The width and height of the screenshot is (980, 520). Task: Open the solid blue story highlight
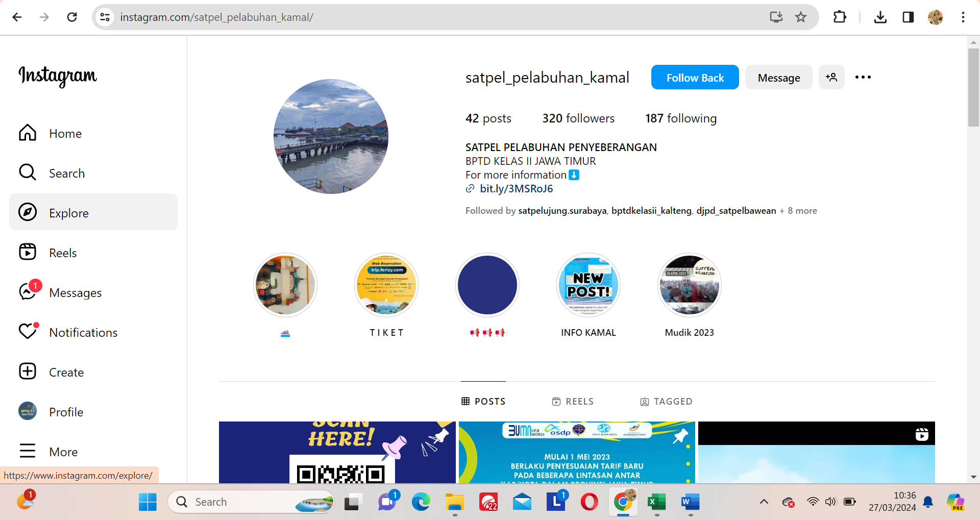click(487, 285)
